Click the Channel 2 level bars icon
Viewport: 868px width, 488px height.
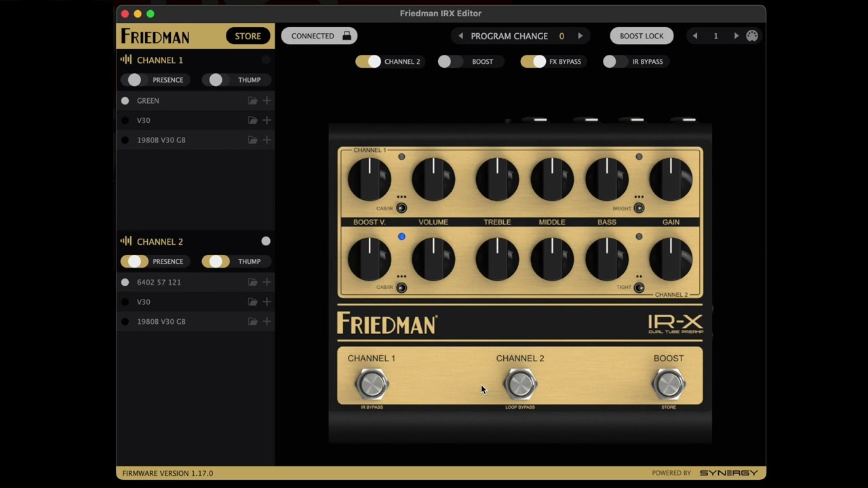(x=126, y=241)
